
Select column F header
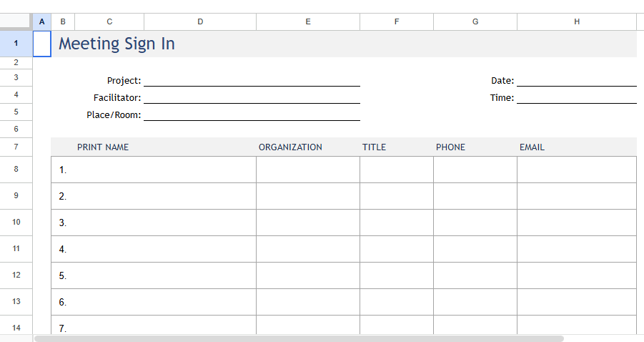pyautogui.click(x=397, y=21)
